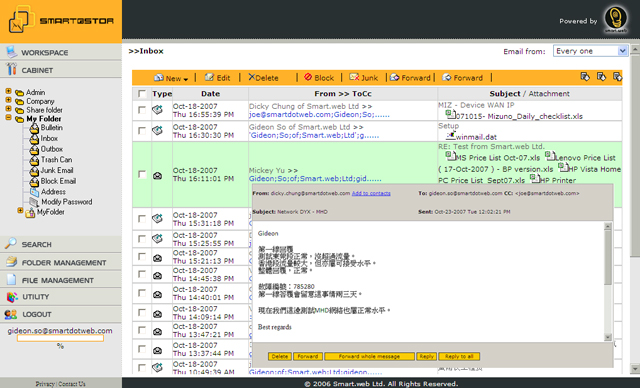
Task: Click Add to contacts link
Action: click(371, 193)
